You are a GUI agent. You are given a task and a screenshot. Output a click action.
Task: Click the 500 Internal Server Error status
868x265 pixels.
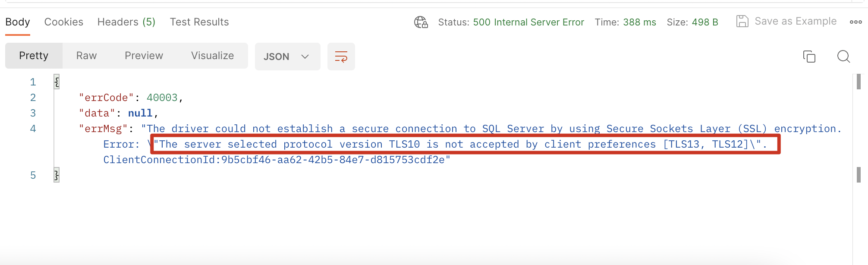(528, 22)
